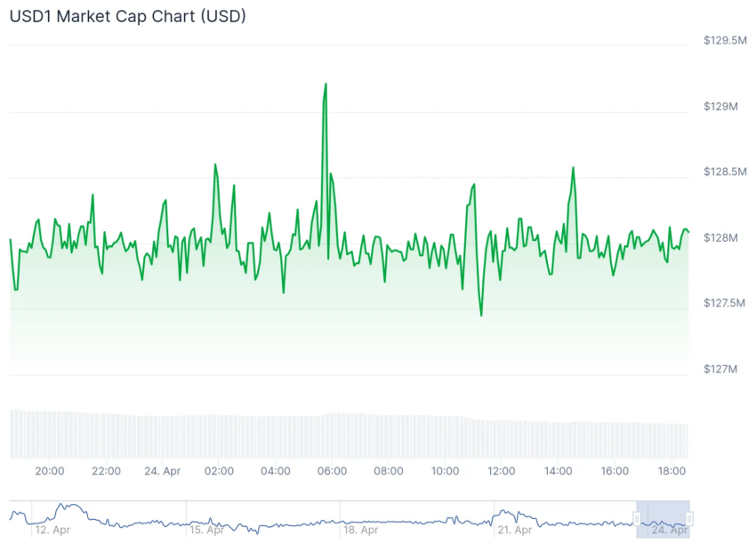Click the 18:00 time axis label

pyautogui.click(x=672, y=471)
